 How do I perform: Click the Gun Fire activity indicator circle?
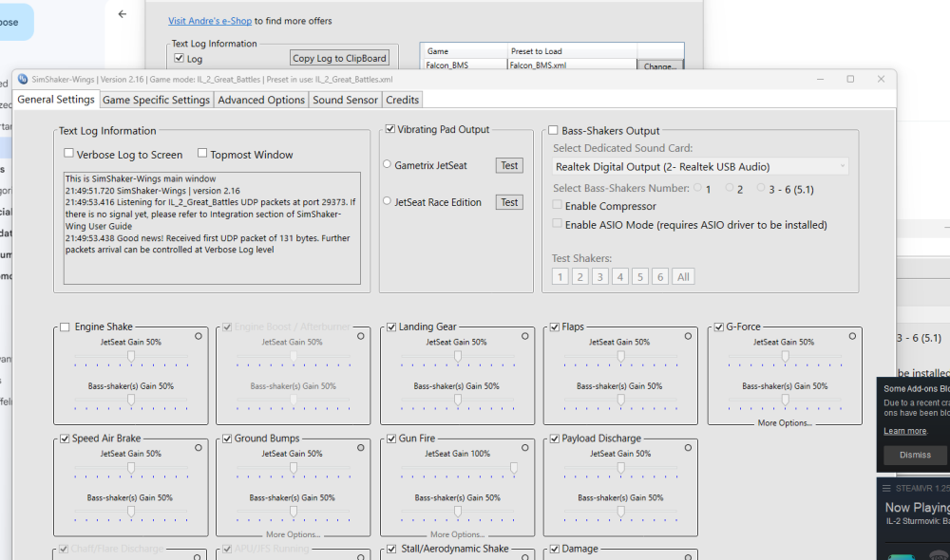pyautogui.click(x=523, y=446)
